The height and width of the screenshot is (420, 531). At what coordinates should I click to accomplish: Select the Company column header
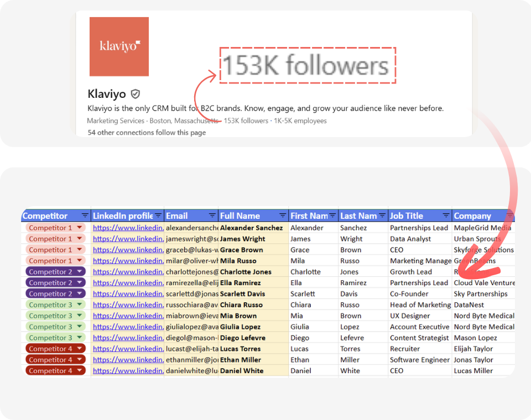coord(483,216)
